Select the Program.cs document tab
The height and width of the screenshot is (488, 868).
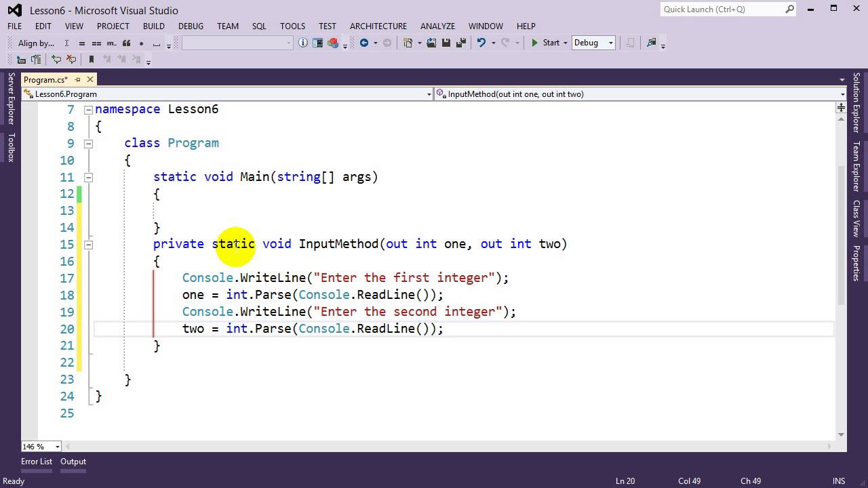(x=45, y=80)
